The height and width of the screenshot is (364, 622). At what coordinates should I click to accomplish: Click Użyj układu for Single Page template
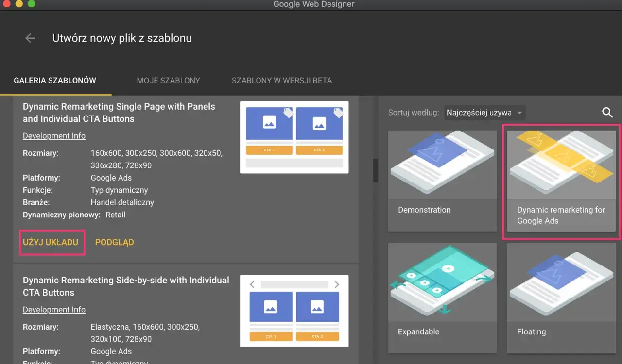pyautogui.click(x=51, y=242)
